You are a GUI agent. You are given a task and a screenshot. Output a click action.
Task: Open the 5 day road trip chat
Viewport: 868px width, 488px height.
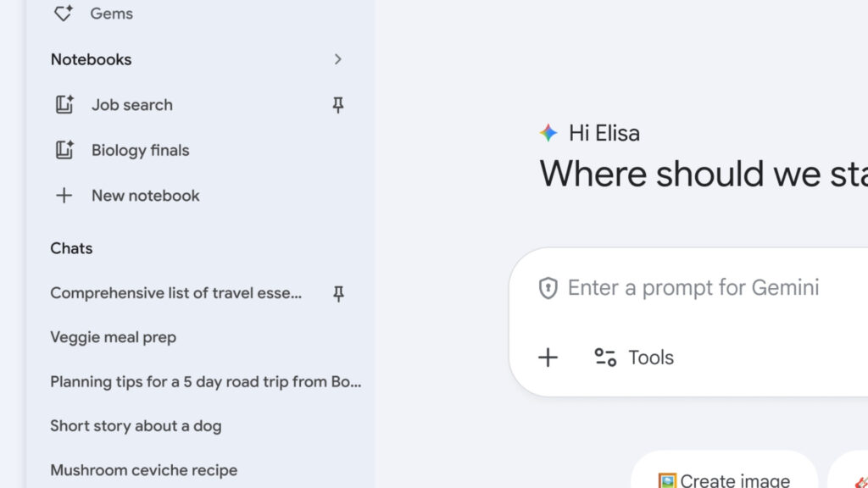coord(205,381)
